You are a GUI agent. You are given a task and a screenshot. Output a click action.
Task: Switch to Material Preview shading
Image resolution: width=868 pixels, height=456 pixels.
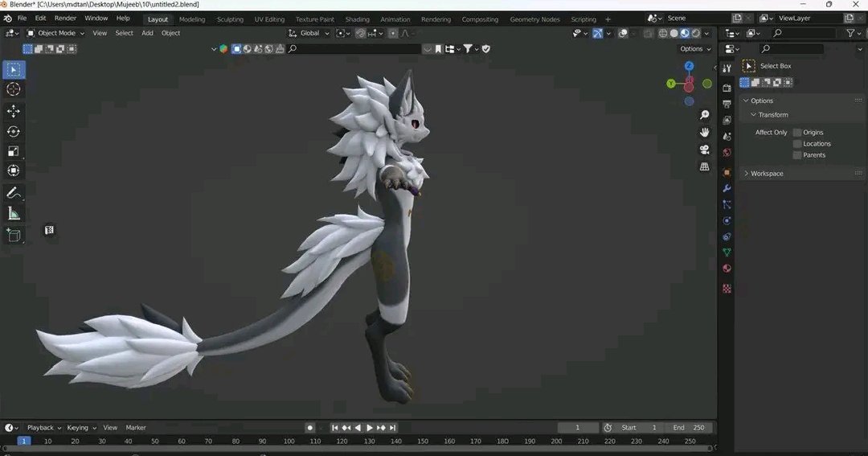tap(685, 33)
